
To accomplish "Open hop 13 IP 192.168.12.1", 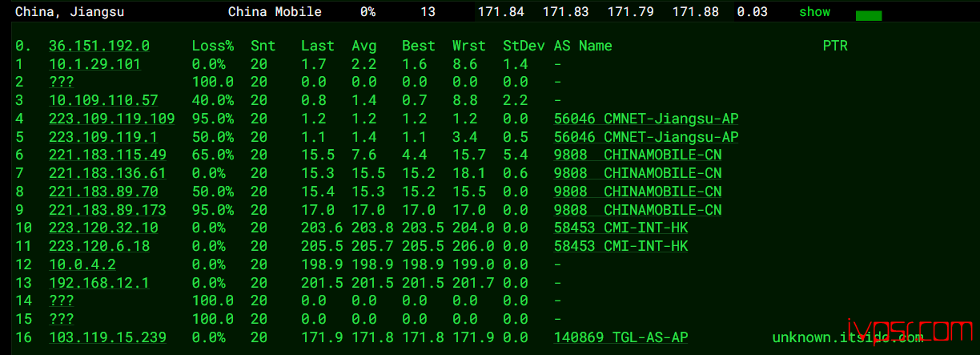I will (99, 283).
